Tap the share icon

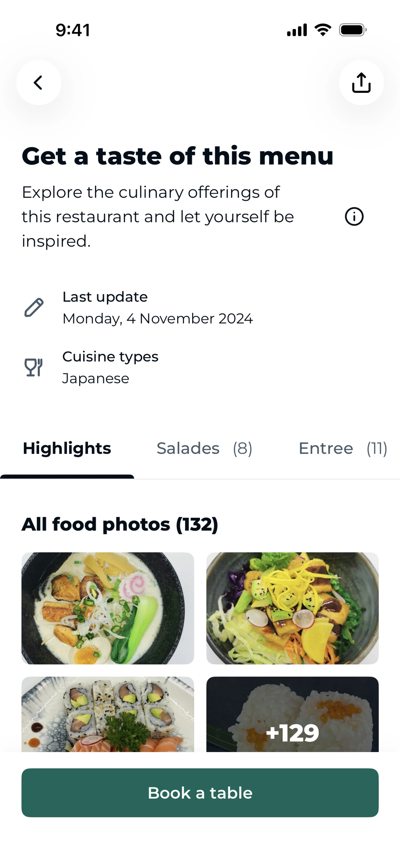(x=361, y=83)
